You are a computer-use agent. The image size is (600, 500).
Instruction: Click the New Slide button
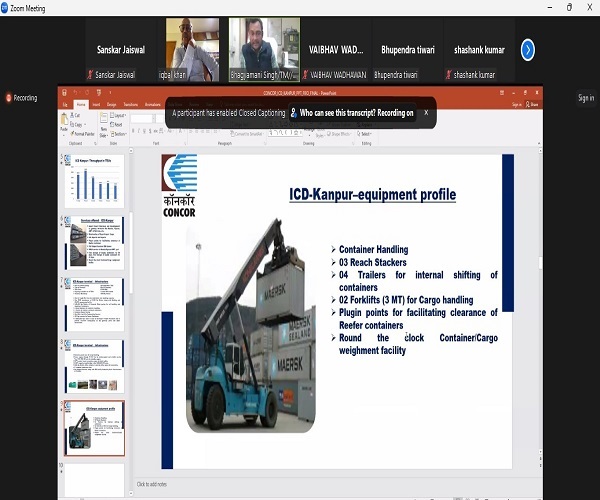pos(103,125)
